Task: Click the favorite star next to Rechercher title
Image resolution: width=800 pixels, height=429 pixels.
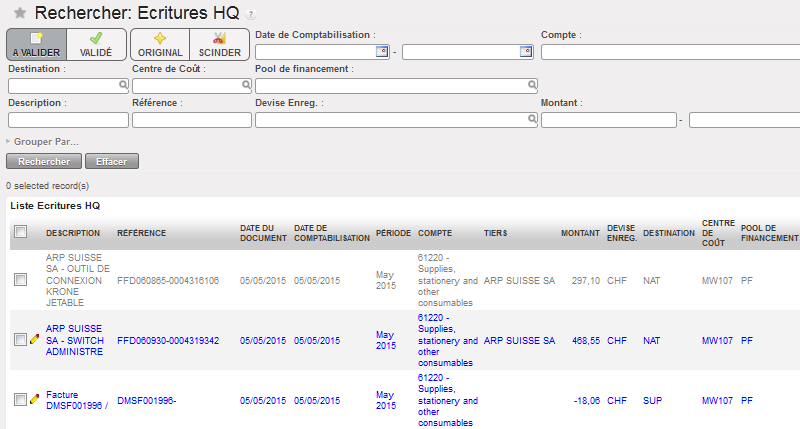Action: (19, 13)
